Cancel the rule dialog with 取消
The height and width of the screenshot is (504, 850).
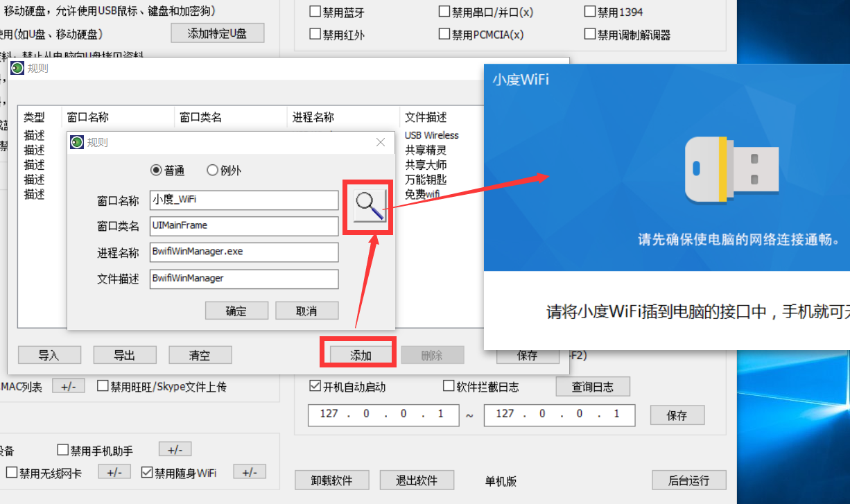306,311
